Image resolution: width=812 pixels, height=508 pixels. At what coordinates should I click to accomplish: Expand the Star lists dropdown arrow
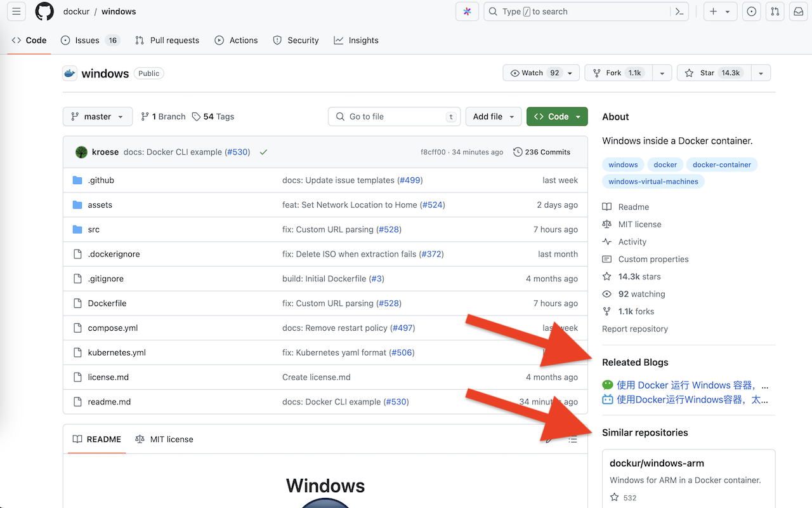761,73
